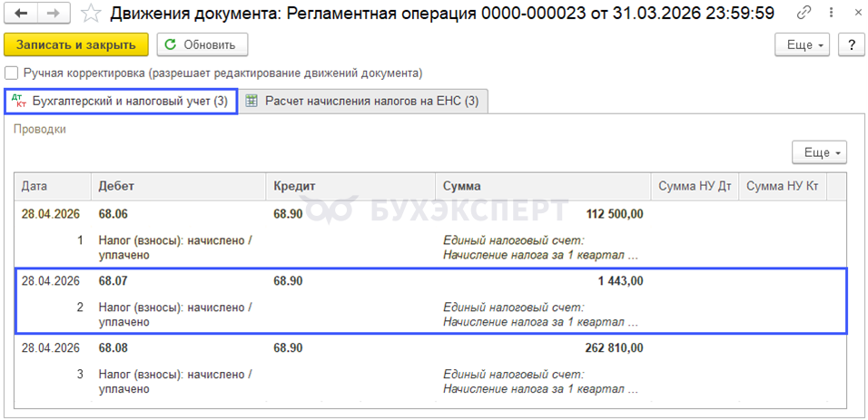Click the back navigation arrow
This screenshot has height=420, width=868.
coord(22,14)
